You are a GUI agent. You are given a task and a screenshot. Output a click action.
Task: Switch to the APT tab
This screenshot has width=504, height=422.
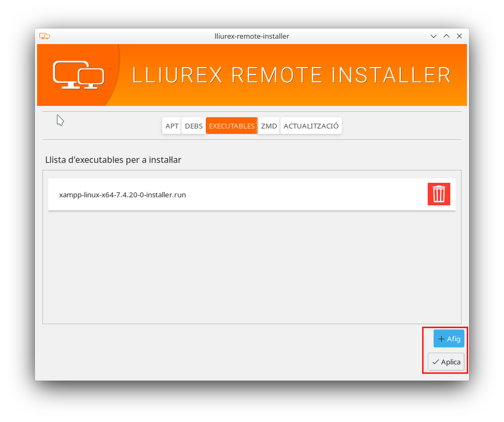click(x=172, y=126)
